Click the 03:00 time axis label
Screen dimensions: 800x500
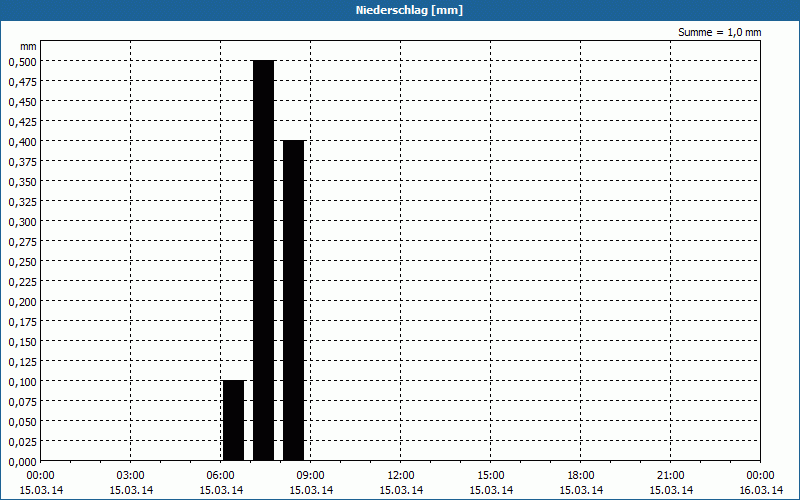[x=131, y=476]
